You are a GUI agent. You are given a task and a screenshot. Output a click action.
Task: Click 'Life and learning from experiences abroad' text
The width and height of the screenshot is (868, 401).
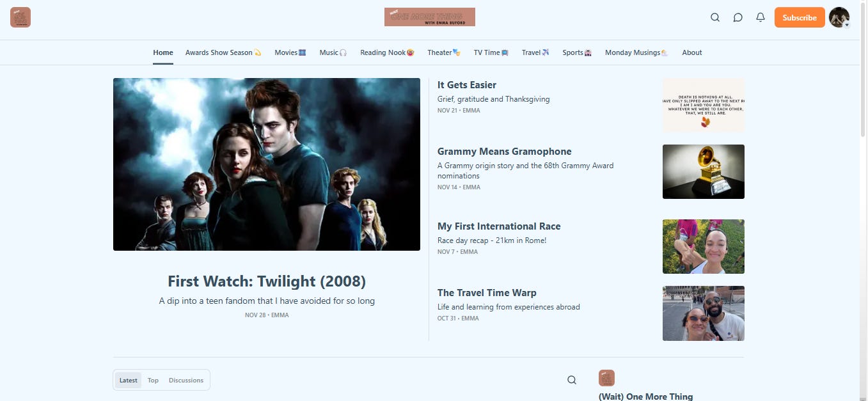click(x=509, y=307)
